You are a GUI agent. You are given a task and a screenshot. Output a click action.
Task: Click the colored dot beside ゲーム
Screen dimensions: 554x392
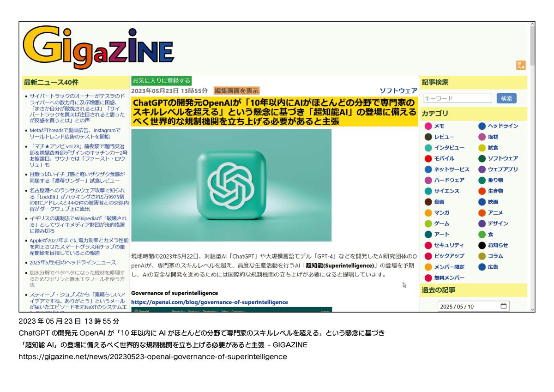click(428, 223)
